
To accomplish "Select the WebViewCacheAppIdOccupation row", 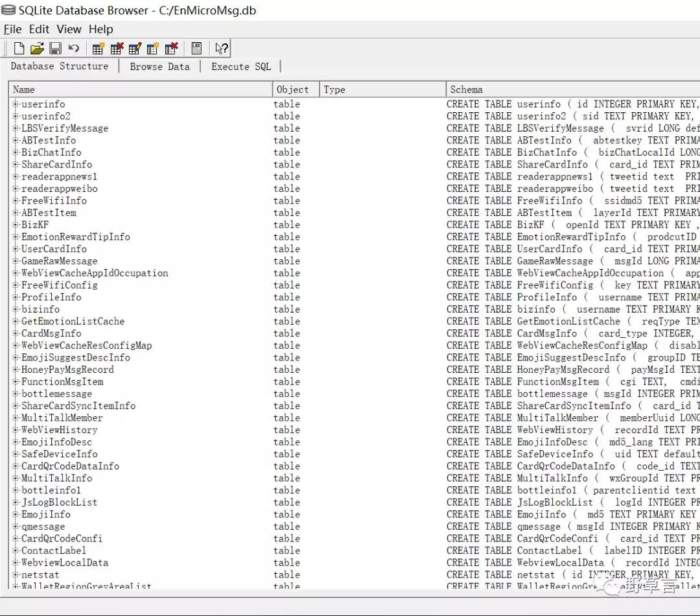I will click(355, 273).
